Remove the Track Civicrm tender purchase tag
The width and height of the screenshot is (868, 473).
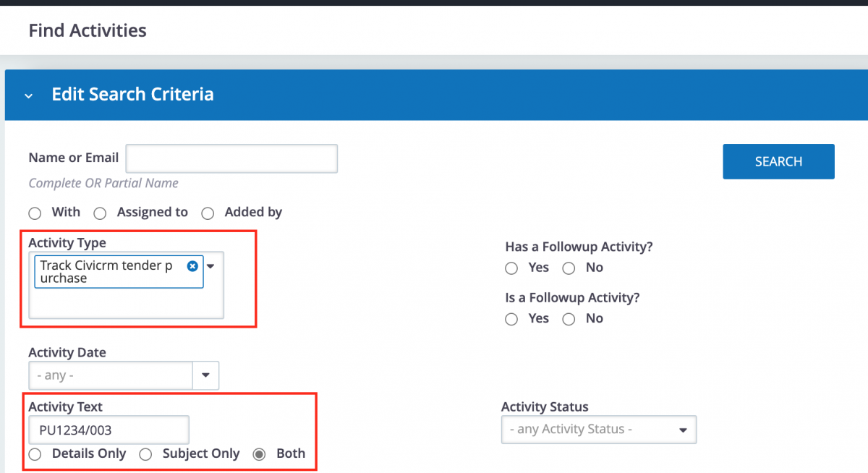point(192,266)
